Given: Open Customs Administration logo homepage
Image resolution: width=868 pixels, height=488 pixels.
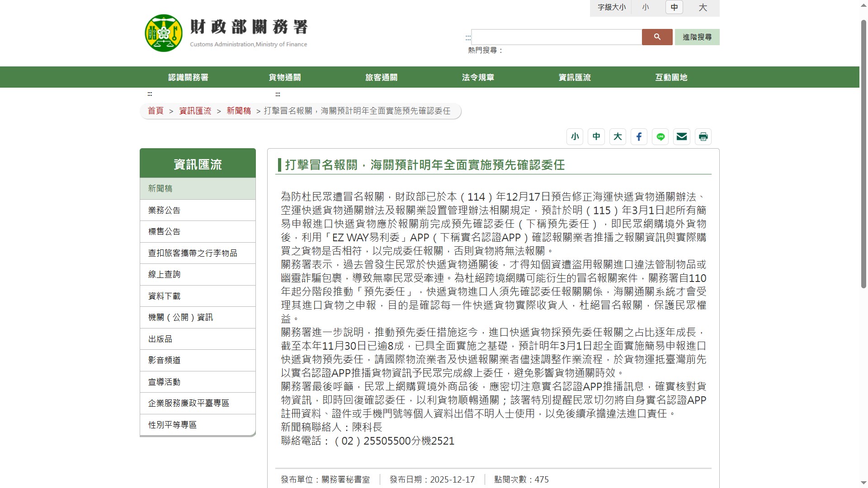Looking at the screenshot, I should click(226, 33).
